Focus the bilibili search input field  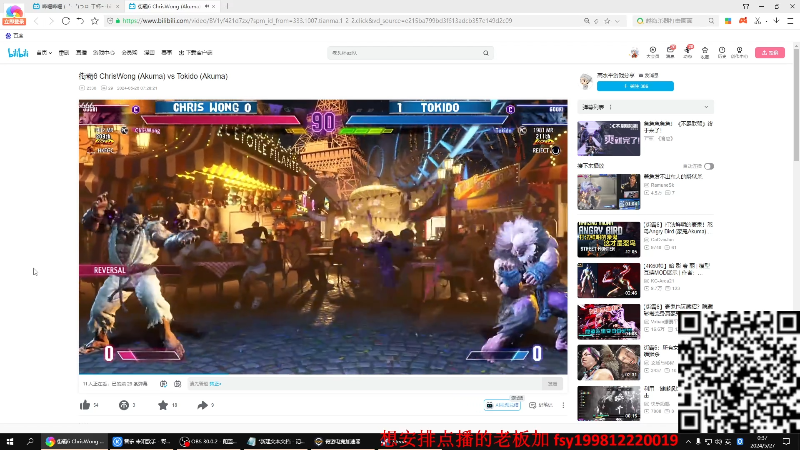(406, 53)
